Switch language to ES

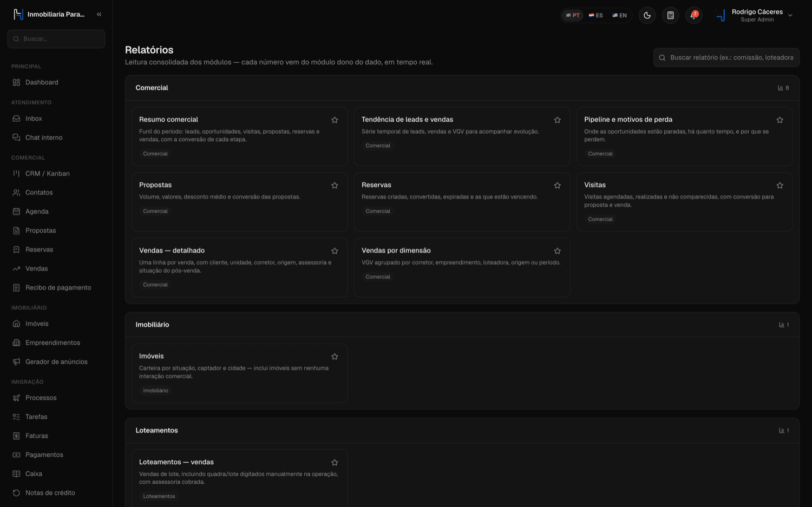coord(595,15)
